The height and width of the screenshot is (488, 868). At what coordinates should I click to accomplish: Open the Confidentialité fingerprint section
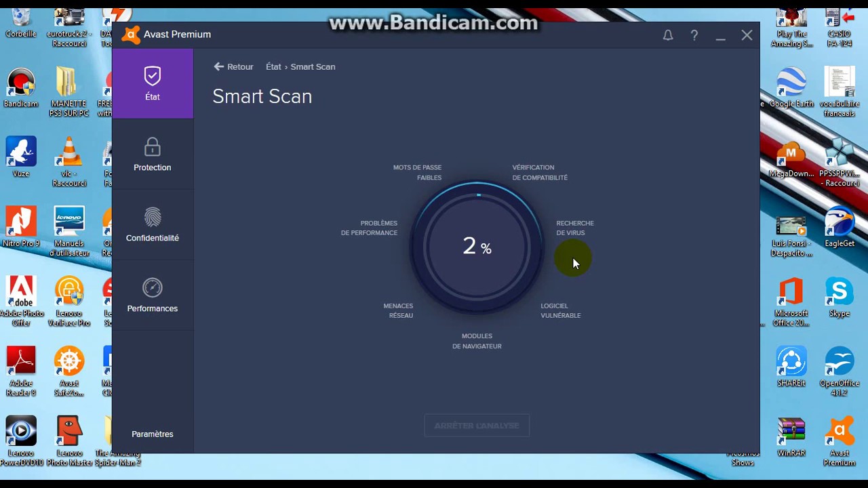pyautogui.click(x=153, y=225)
